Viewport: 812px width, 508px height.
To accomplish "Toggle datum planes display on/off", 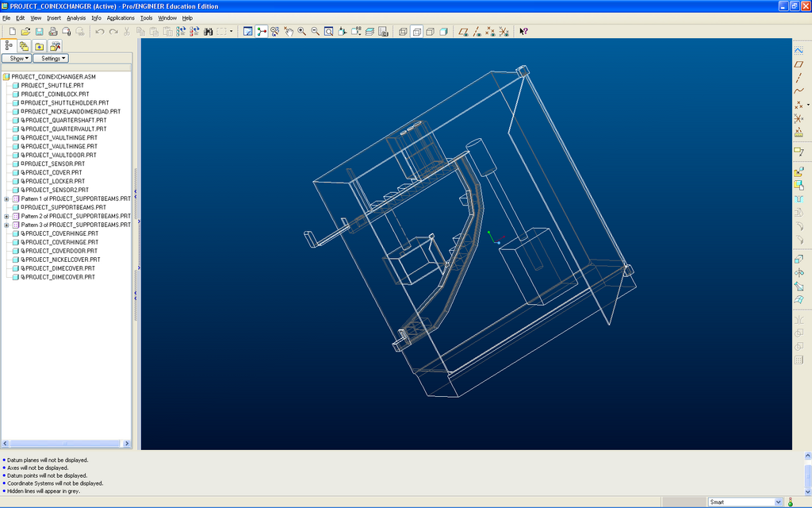I will [464, 32].
